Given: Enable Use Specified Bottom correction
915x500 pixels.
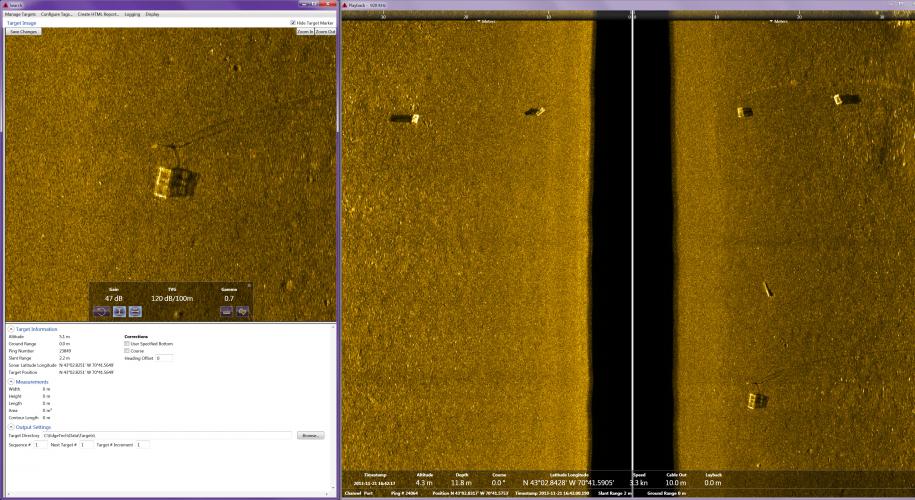Looking at the screenshot, I should (x=126, y=343).
